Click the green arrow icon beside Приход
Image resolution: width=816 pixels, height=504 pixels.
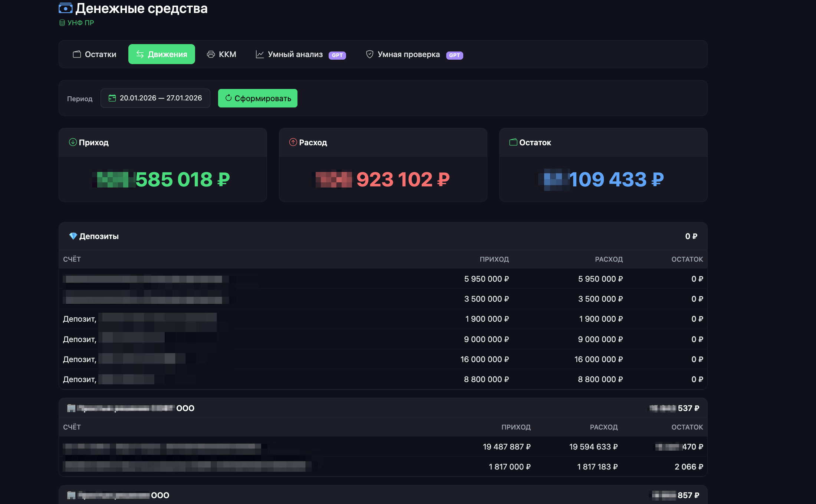73,142
